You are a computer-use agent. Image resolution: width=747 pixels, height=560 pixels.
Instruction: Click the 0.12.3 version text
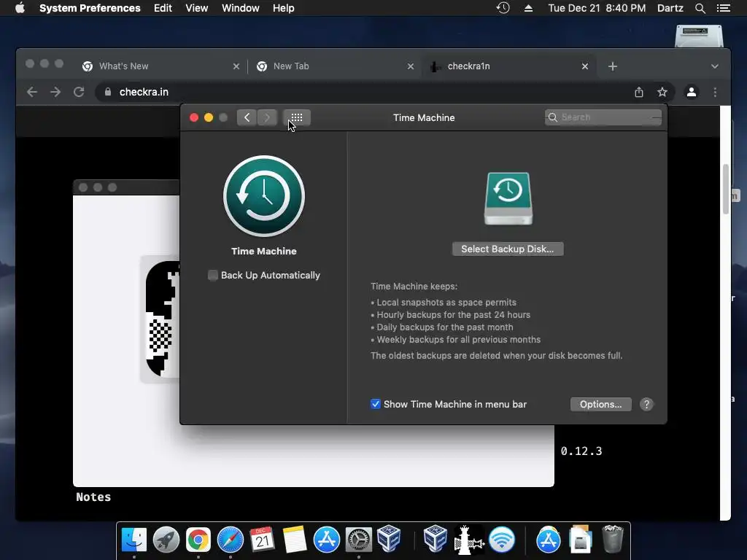tap(581, 451)
